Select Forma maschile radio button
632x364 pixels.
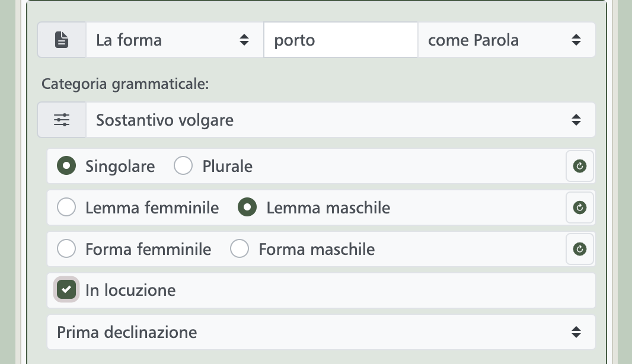[240, 249]
